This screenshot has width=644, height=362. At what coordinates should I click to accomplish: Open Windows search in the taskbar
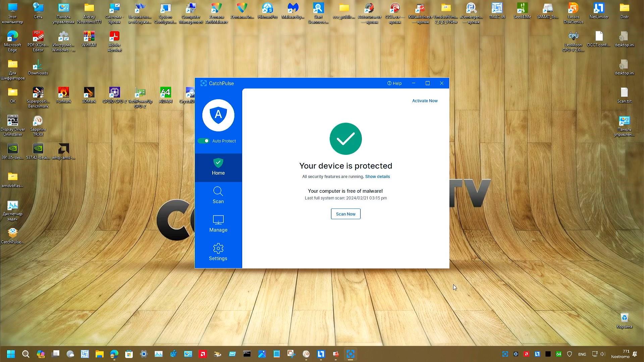[x=26, y=354]
